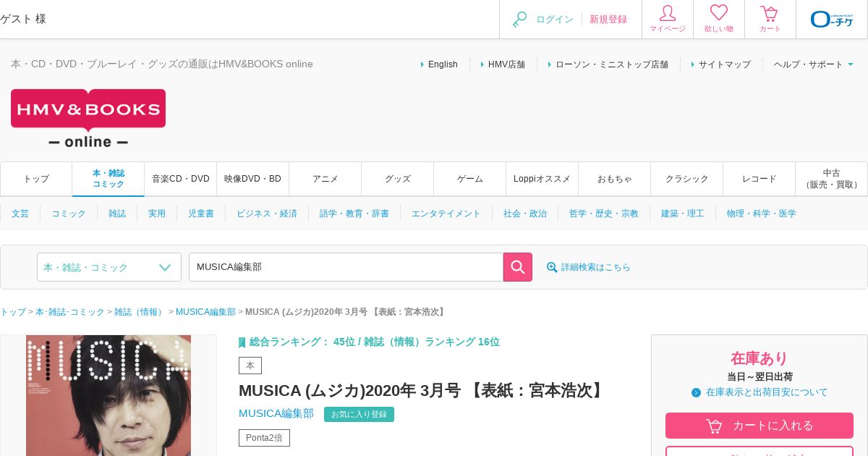Click the ログイン link
This screenshot has width=868, height=456.
click(x=555, y=20)
